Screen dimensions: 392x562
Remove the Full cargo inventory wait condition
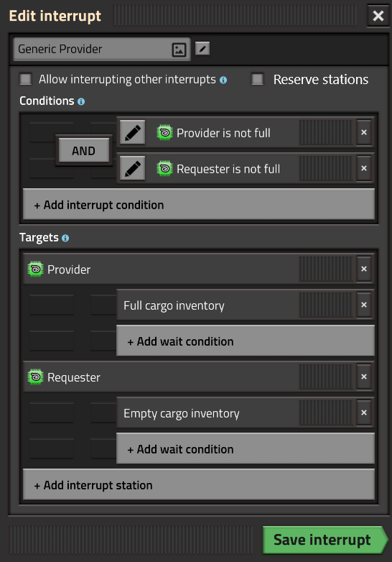[x=364, y=305]
